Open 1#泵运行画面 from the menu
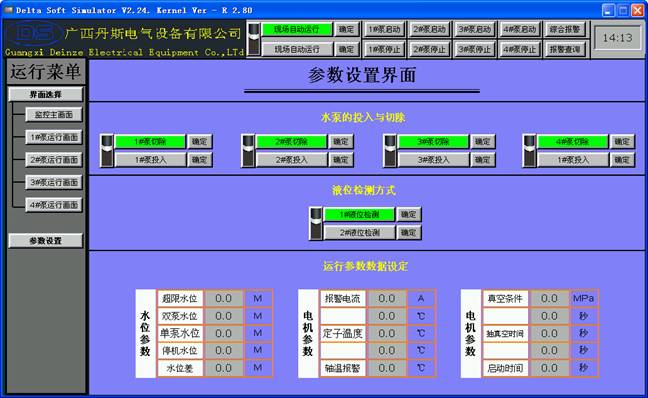 54,137
